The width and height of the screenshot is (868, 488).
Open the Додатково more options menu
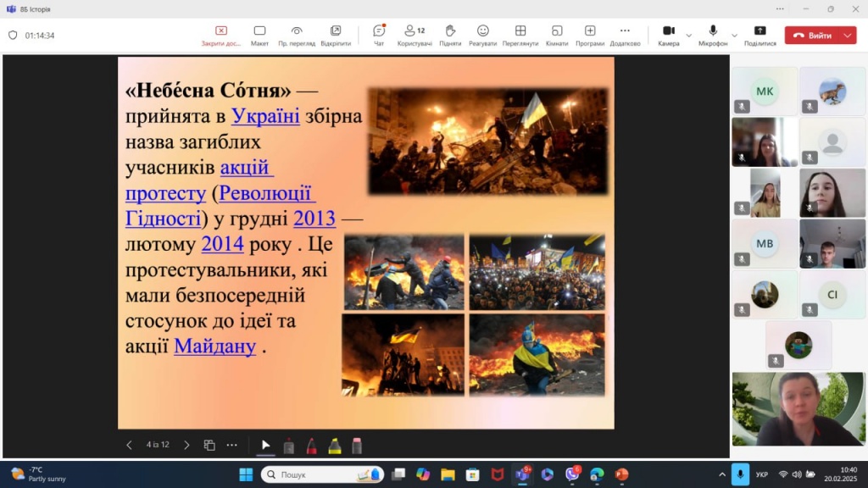coord(625,35)
